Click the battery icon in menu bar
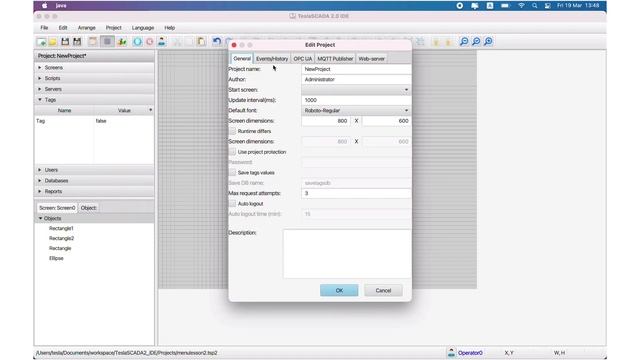This screenshot has height=360, width=640. (x=505, y=6)
